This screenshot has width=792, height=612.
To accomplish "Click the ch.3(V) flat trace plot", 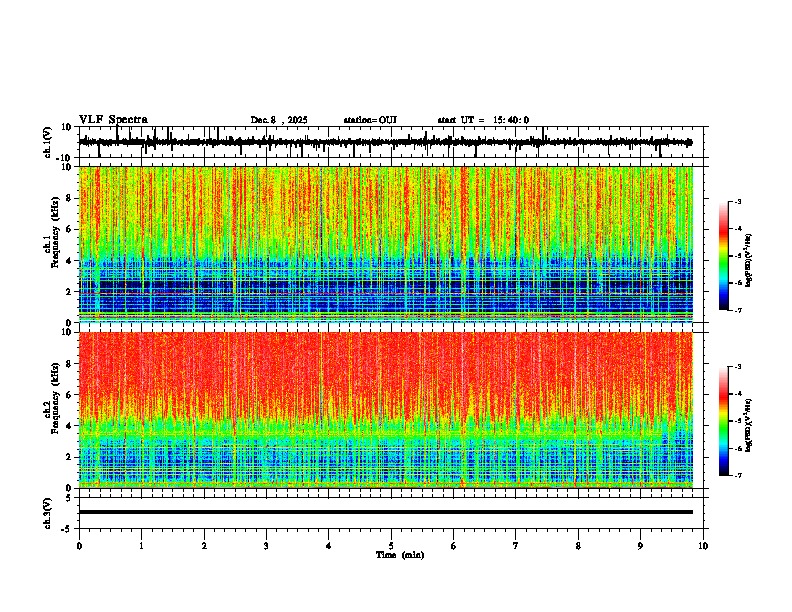I will pyautogui.click(x=393, y=513).
